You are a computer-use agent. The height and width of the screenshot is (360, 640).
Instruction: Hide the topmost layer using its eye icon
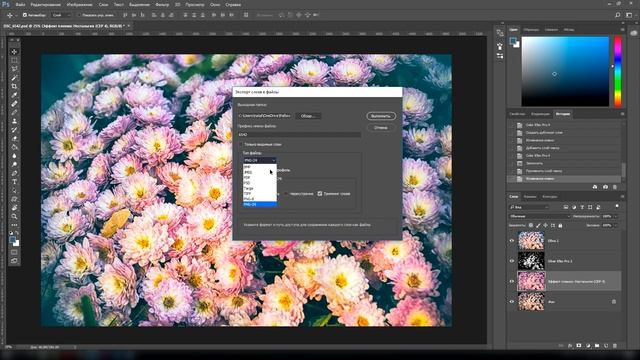512,241
